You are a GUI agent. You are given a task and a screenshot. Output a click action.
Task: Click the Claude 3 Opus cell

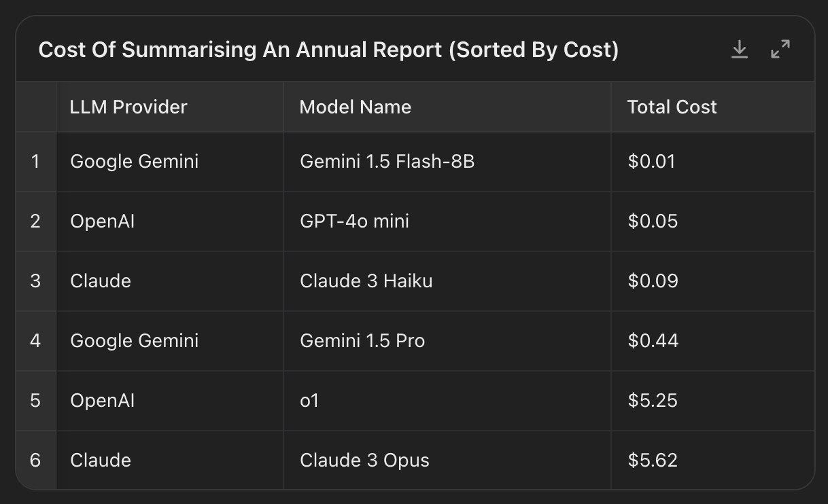(364, 460)
